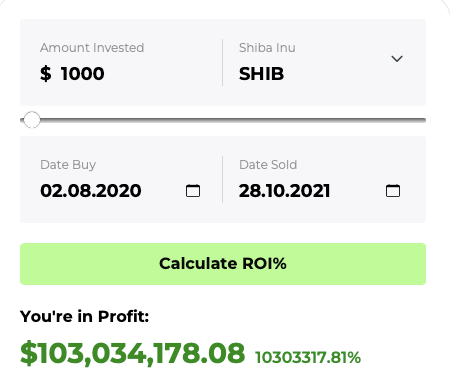The width and height of the screenshot is (450, 380).
Task: Click the Date Sold label
Action: (x=268, y=165)
